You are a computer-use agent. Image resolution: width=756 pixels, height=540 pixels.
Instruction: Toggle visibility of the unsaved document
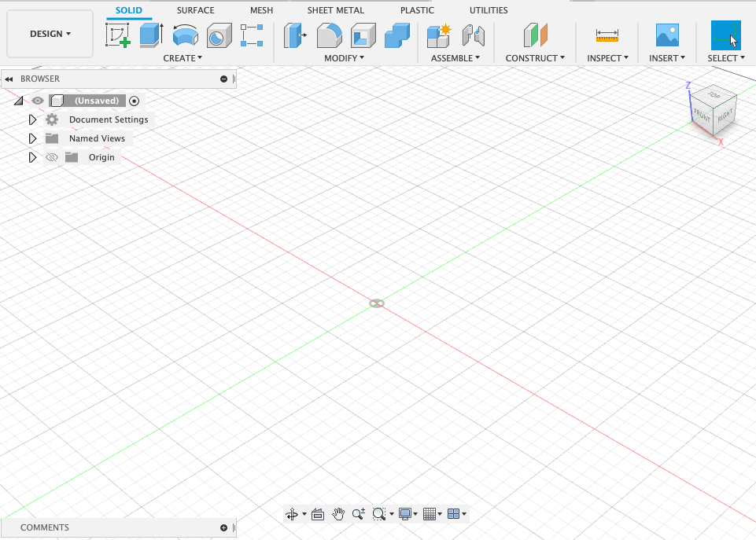click(x=37, y=101)
